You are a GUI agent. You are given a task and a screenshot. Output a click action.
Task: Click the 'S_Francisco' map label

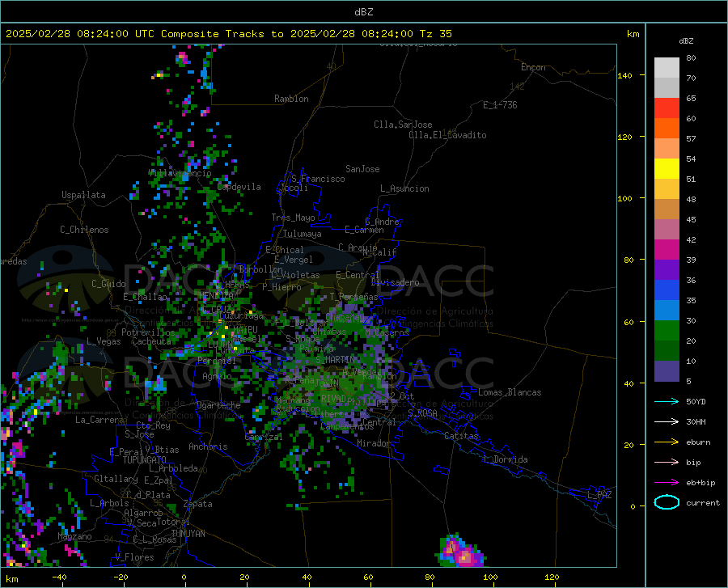[318, 179]
